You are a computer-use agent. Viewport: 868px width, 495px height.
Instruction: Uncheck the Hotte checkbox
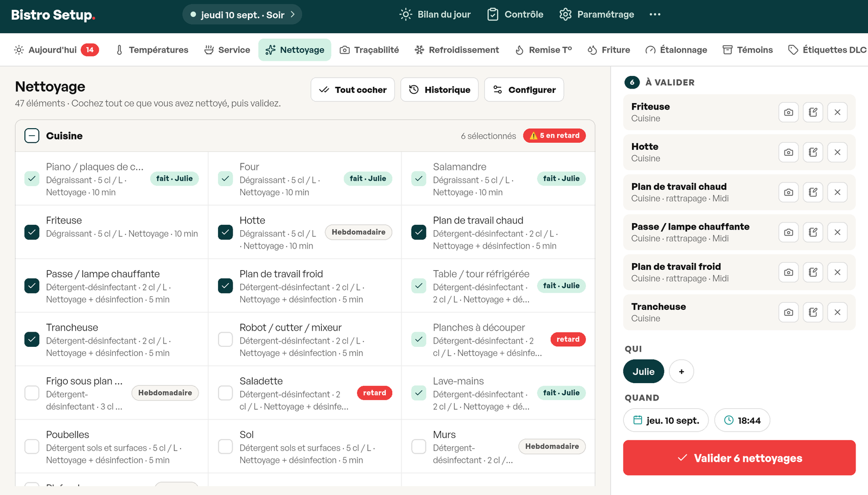(226, 232)
